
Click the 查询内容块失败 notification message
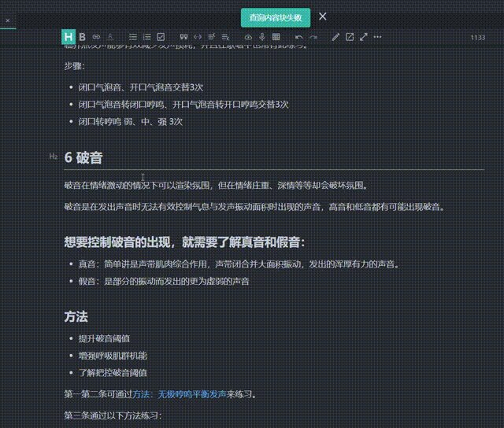(276, 18)
